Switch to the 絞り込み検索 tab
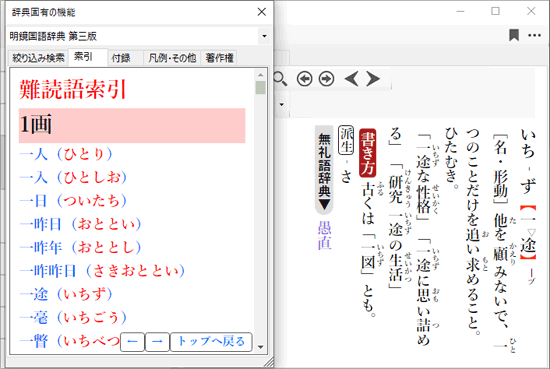 pyautogui.click(x=38, y=58)
